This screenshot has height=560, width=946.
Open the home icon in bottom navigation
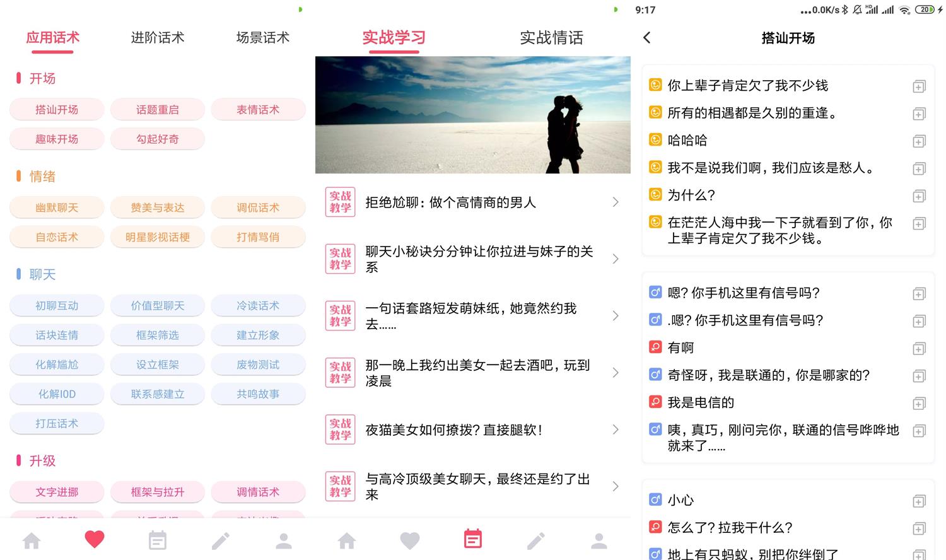tap(32, 539)
